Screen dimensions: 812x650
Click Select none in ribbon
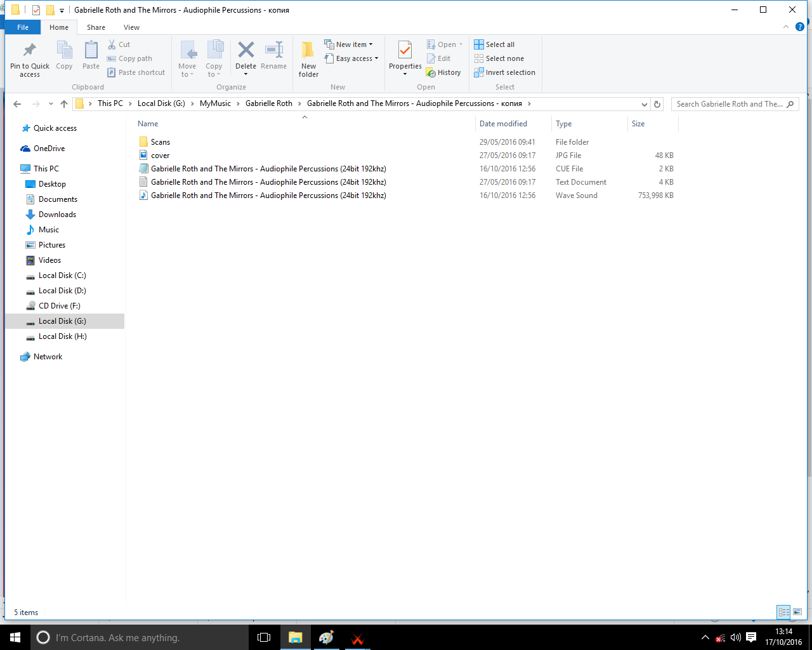tap(499, 58)
